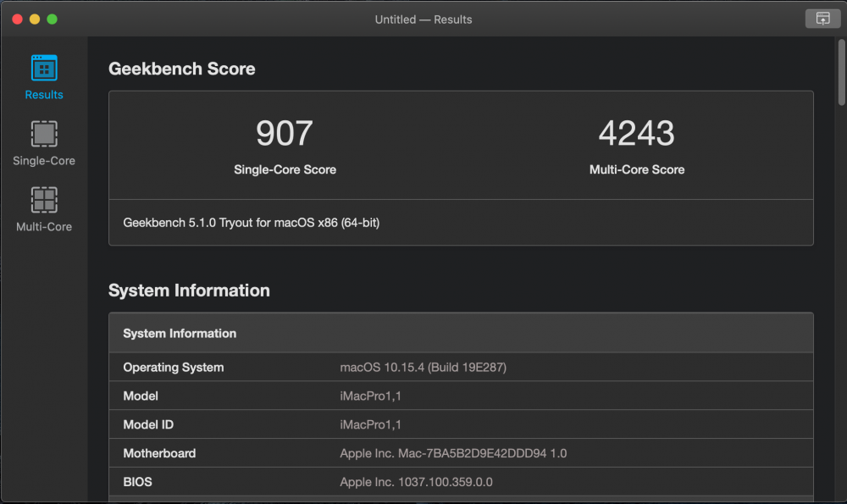Click the Motherboard row label
This screenshot has height=504, width=847.
[159, 453]
